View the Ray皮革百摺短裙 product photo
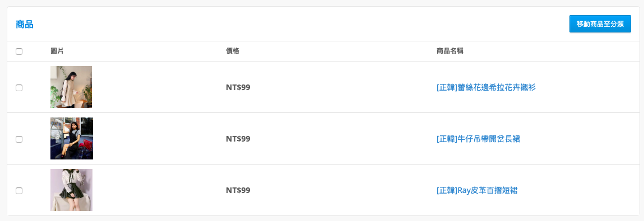Viewport: 644px width, 221px height. [72, 190]
